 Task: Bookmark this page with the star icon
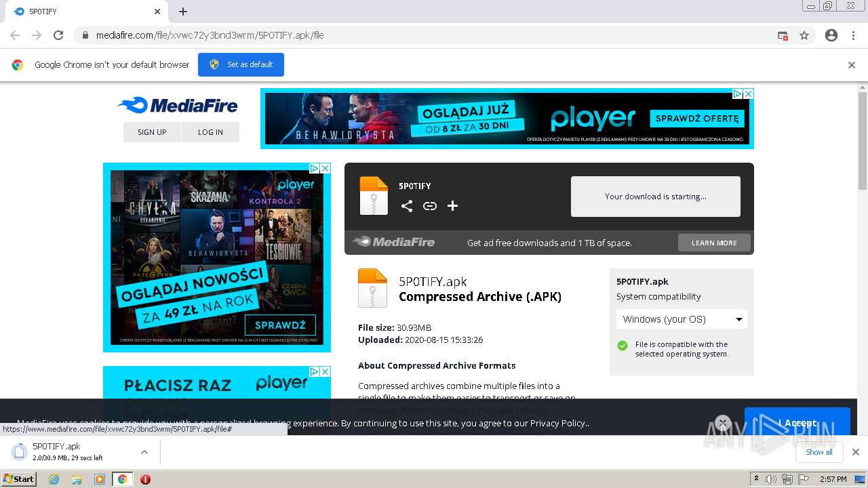[804, 35]
